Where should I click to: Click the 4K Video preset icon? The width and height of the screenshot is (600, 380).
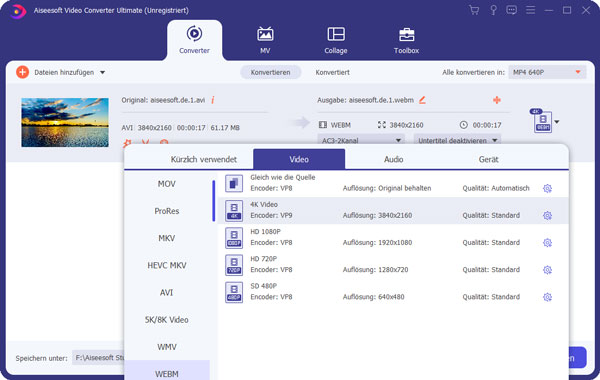[234, 210]
